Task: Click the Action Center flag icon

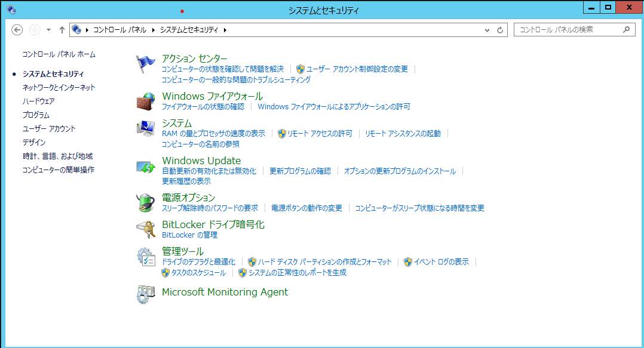Action: 145,64
